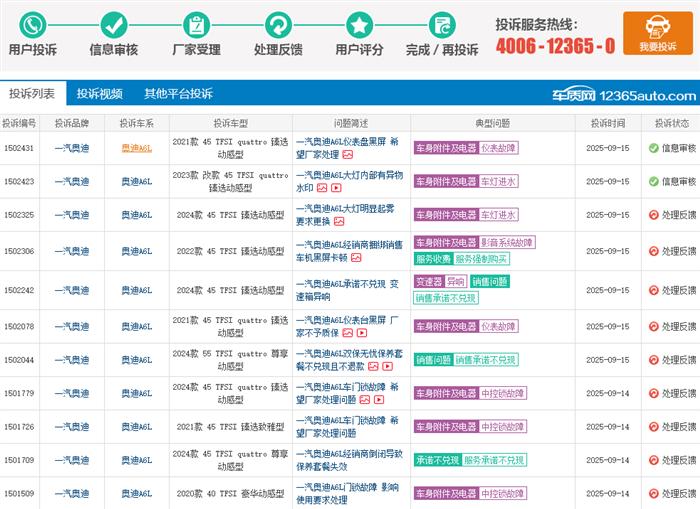Open 一汽奥迪 brand link for complaint 1502306
700x509 pixels.
coord(71,251)
